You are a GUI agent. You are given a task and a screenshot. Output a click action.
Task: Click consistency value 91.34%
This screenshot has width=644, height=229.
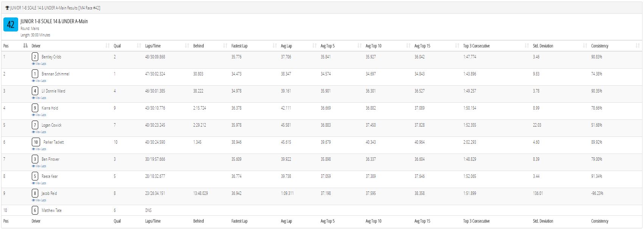pos(597,176)
